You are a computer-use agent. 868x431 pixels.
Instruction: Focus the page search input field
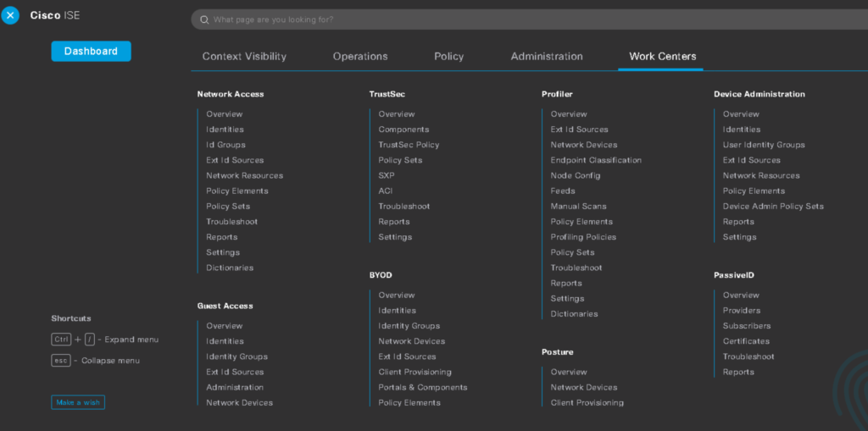click(x=509, y=19)
